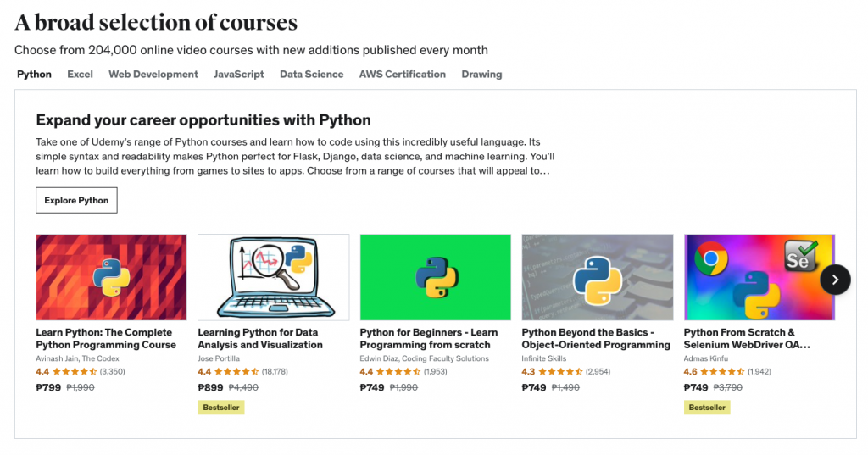Switch to the Drawing tab
This screenshot has width=868, height=455.
point(481,75)
